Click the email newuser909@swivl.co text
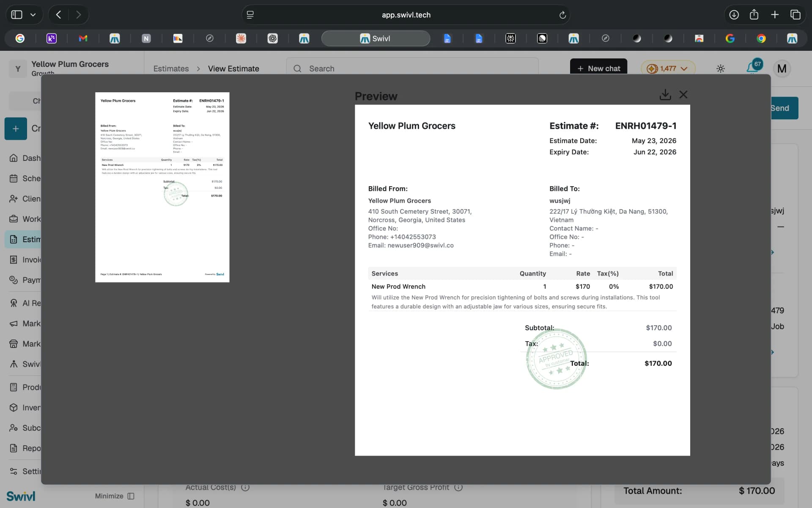 click(x=420, y=246)
